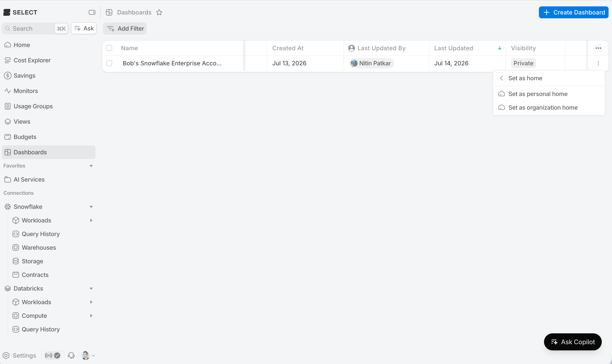This screenshot has height=364, width=612.
Task: Open the AI Services folder
Action: click(48, 179)
